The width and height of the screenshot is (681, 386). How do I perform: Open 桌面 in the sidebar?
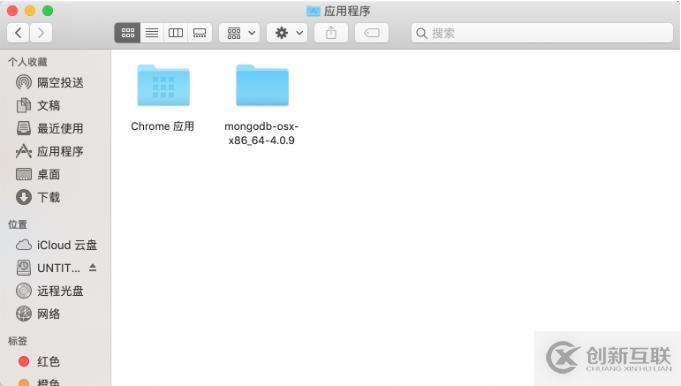click(38, 174)
